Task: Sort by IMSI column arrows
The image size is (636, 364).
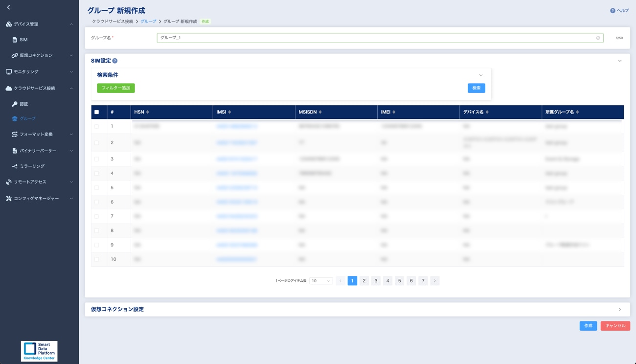Action: 229,113
